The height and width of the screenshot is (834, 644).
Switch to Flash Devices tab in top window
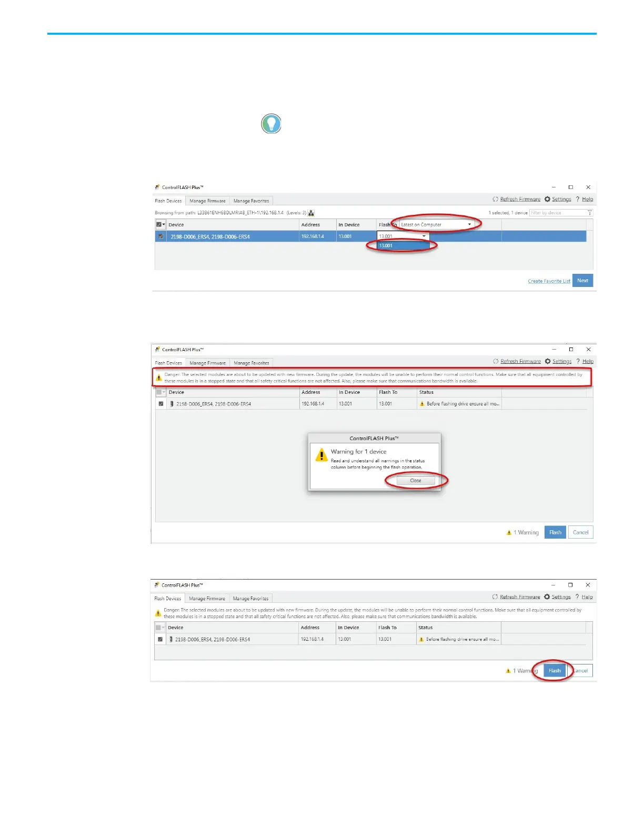168,201
